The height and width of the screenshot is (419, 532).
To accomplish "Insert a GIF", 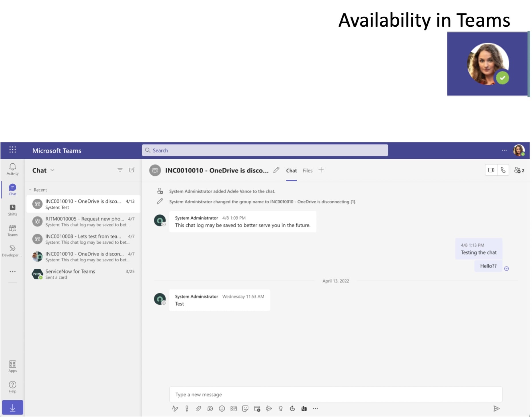I will click(234, 409).
